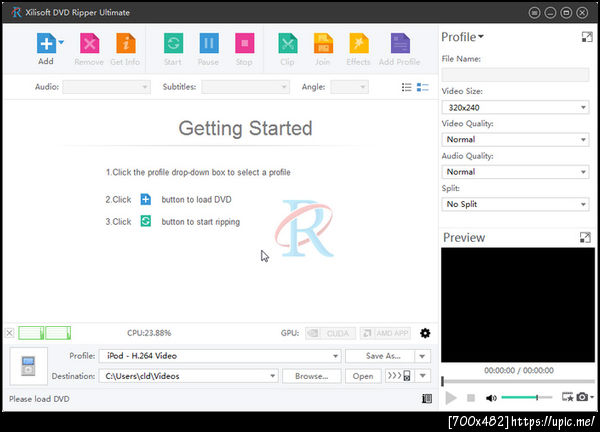Open the Subtitles dropdown
The width and height of the screenshot is (600, 432).
246,87
